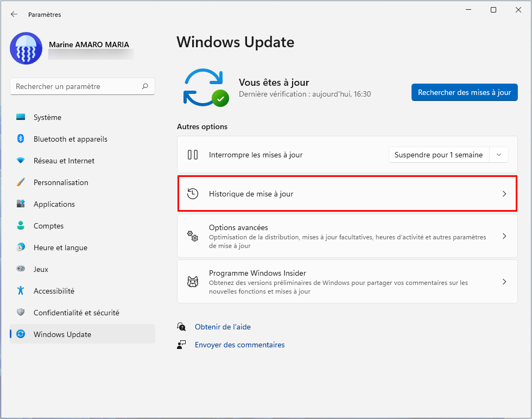Expand the suspend duration dropdown arrow
Viewport: 532px width, 419px height.
499,155
